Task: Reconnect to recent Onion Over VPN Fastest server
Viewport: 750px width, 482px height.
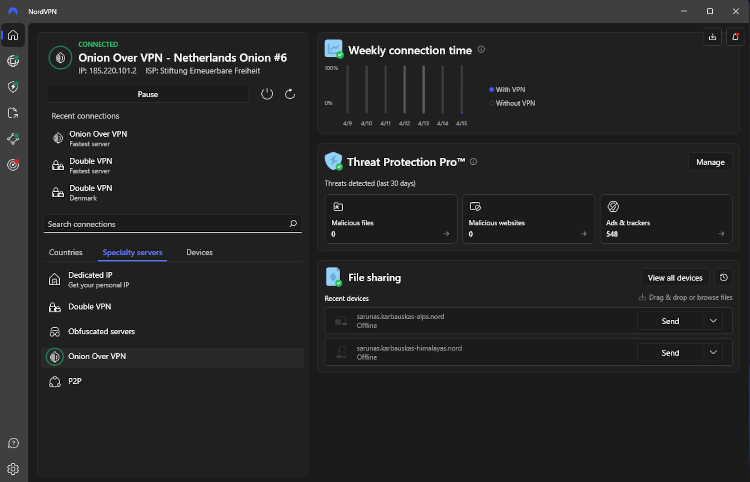Action: point(173,138)
